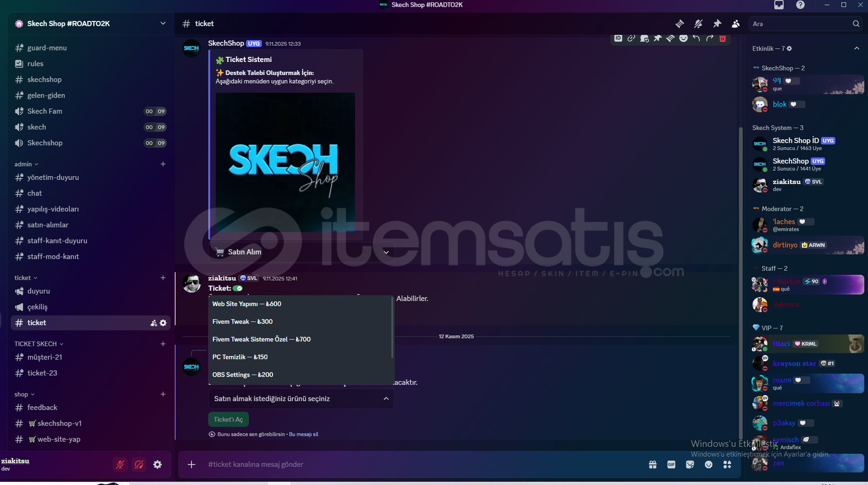Choose PC Temizlik — ₺150 from the list
Viewport: 868px width, 485px height.
(240, 357)
